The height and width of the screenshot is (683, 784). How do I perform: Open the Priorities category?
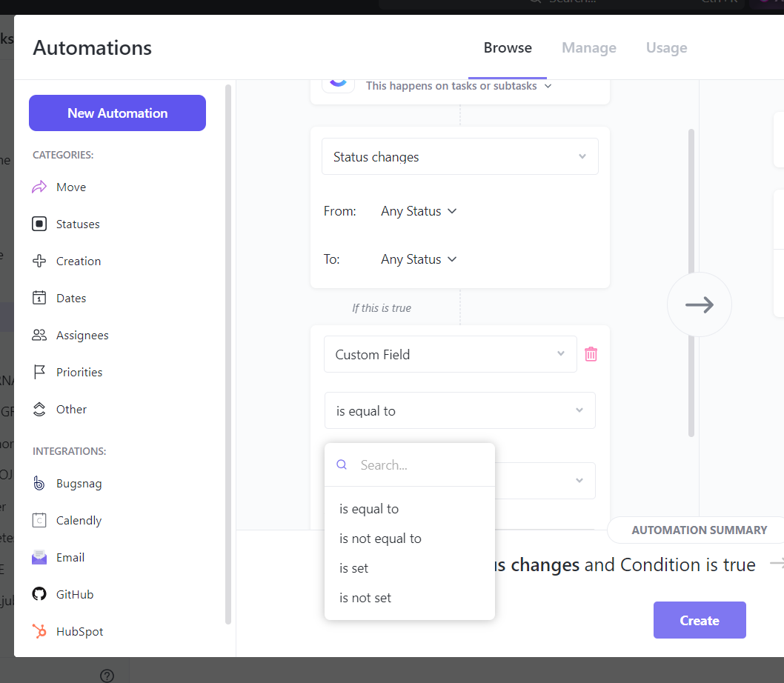[79, 372]
